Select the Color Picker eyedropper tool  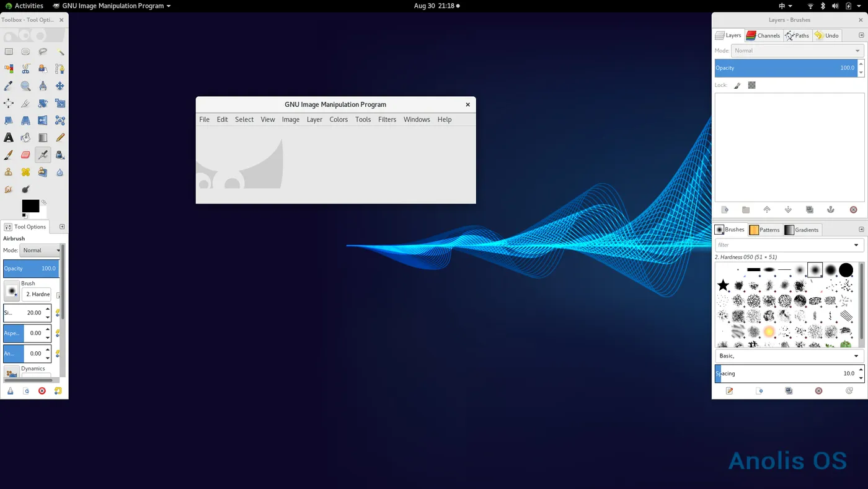[9, 86]
